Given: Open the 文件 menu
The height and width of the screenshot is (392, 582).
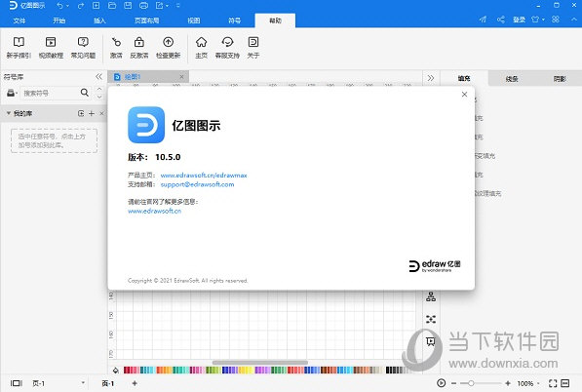Looking at the screenshot, I should click(19, 20).
